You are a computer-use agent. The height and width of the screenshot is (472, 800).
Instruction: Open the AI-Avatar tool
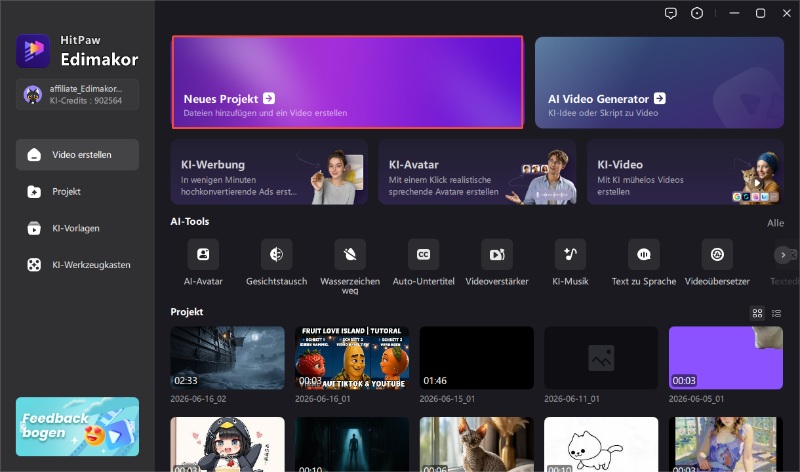[203, 254]
